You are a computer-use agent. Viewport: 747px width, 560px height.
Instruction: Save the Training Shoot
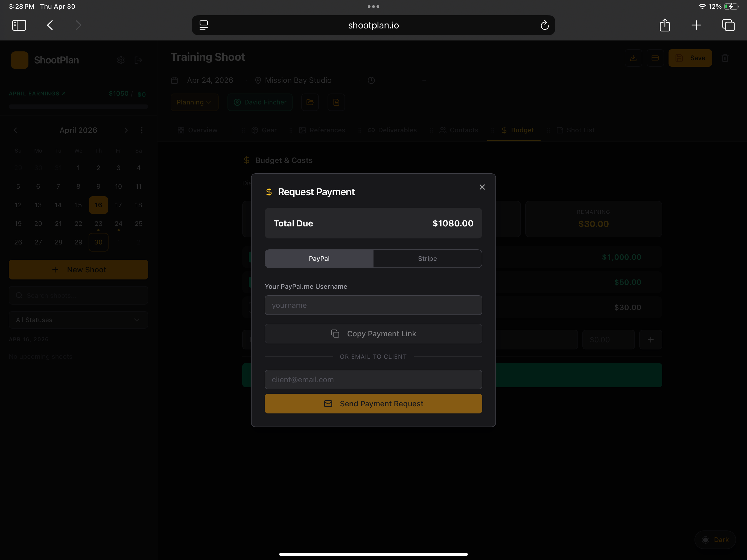690,58
